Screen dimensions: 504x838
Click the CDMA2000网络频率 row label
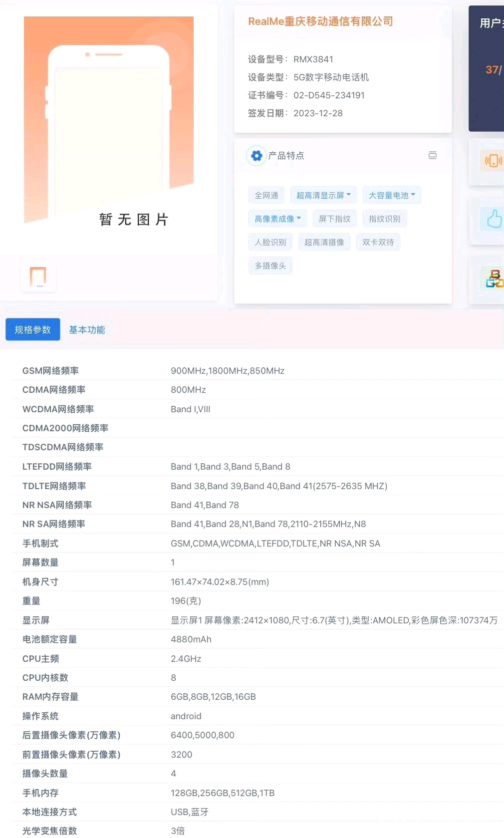(65, 428)
